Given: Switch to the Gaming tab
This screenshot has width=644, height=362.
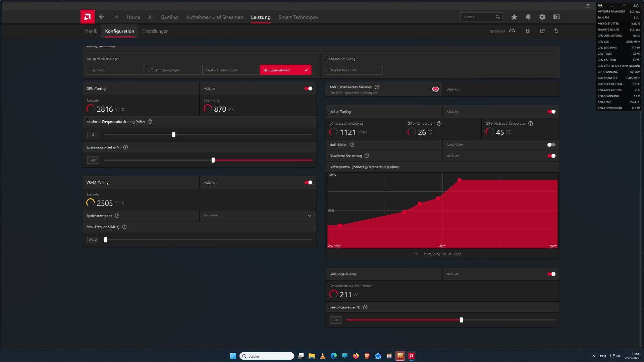Looking at the screenshot, I should [x=169, y=17].
